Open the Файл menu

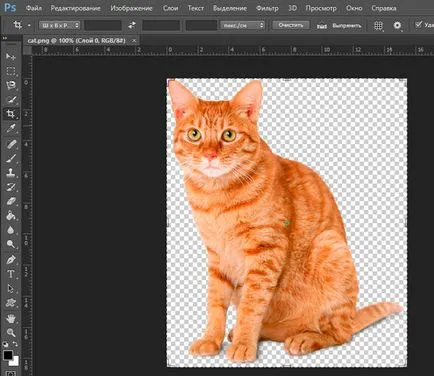pyautogui.click(x=34, y=8)
